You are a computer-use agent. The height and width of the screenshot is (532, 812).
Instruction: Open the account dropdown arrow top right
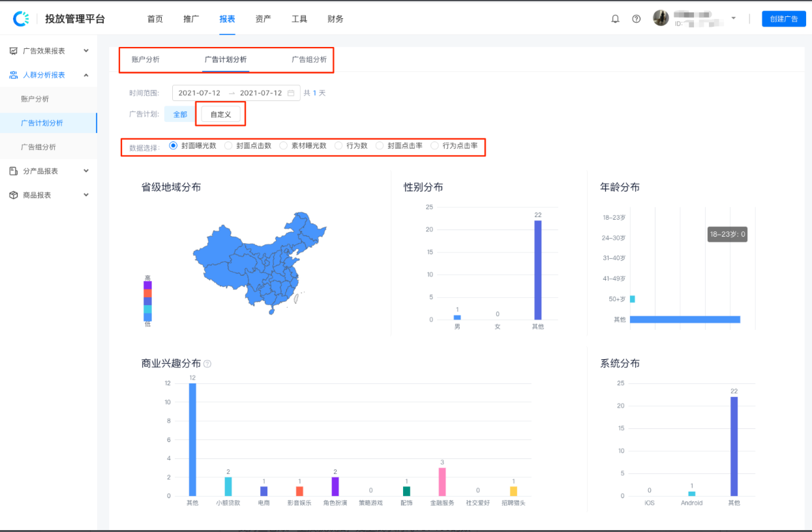click(x=734, y=19)
